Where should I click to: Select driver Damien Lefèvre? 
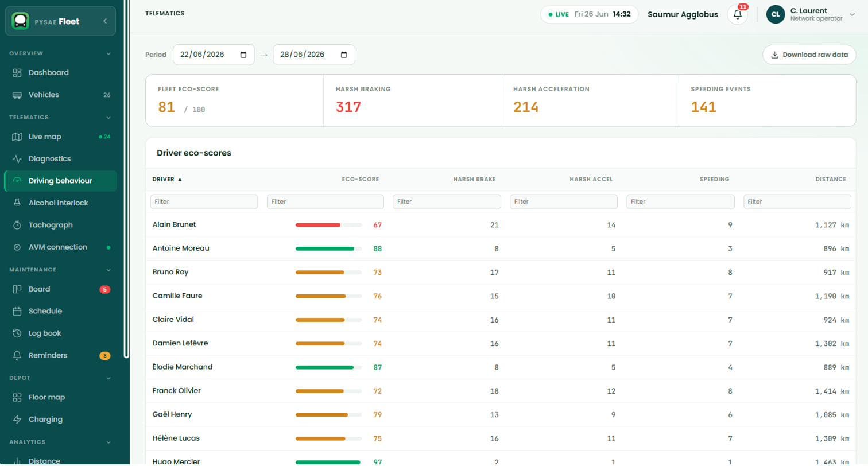tap(180, 343)
